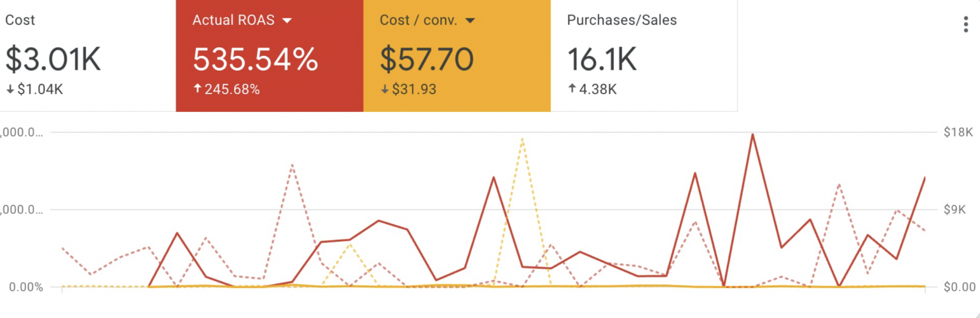Click the up arrow beside 4.38K
Image resolution: width=980 pixels, height=318 pixels.
(571, 89)
